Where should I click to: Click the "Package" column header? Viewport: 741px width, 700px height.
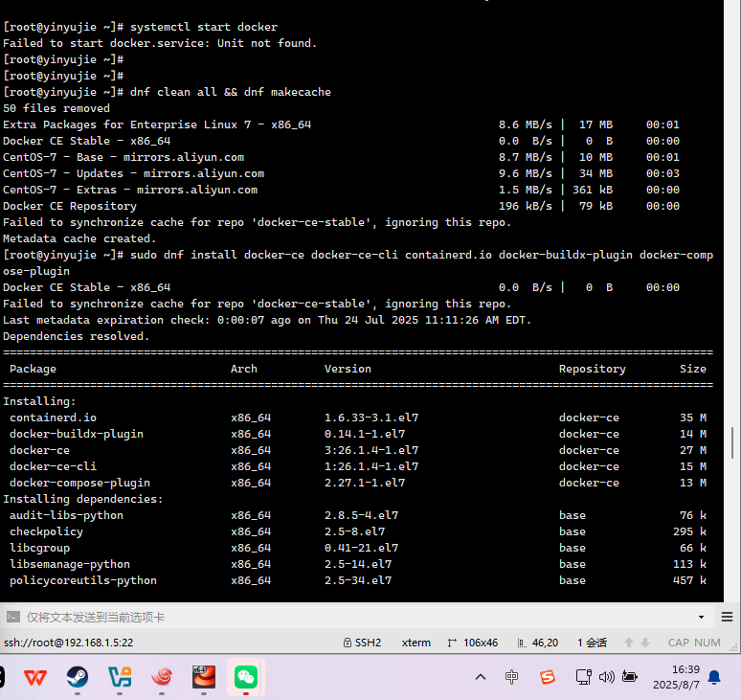pyautogui.click(x=33, y=369)
